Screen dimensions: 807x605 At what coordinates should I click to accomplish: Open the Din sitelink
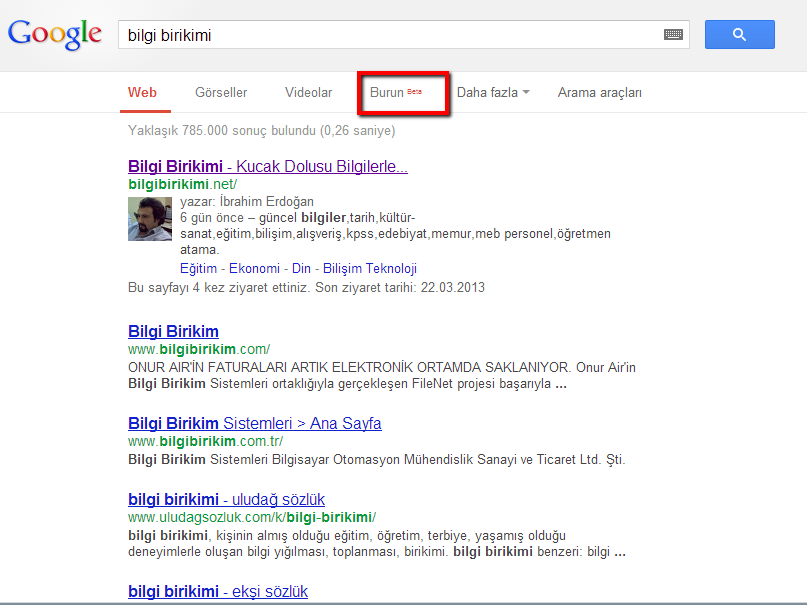click(x=301, y=269)
